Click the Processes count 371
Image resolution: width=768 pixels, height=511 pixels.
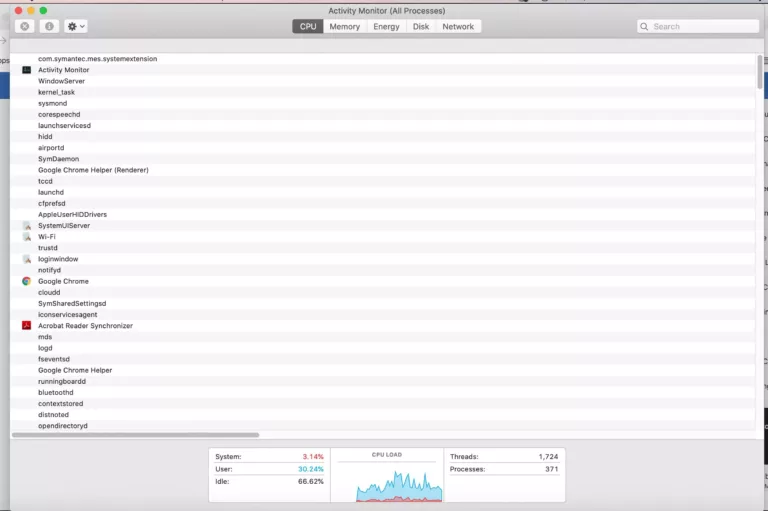(552, 469)
